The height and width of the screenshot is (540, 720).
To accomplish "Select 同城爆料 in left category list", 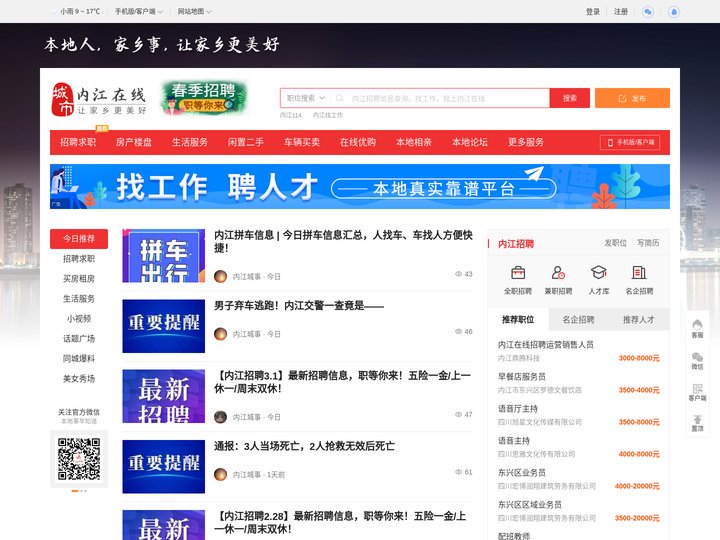I will (x=79, y=359).
